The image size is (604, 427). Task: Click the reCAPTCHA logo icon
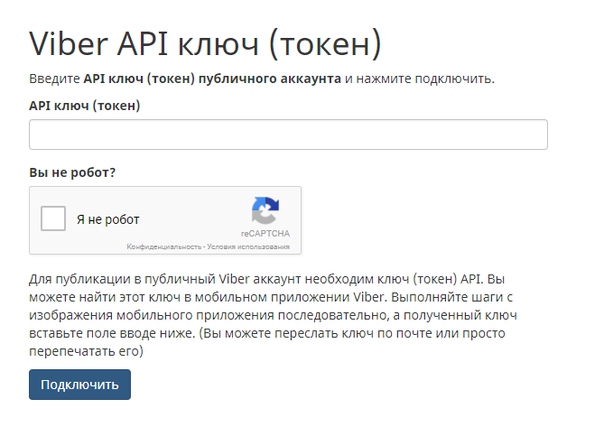click(x=265, y=211)
